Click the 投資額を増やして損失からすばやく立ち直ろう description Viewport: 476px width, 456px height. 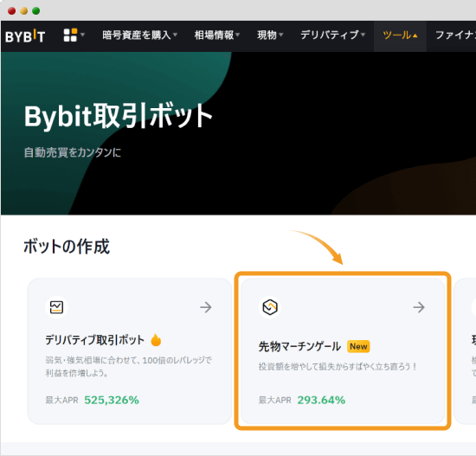coord(338,366)
